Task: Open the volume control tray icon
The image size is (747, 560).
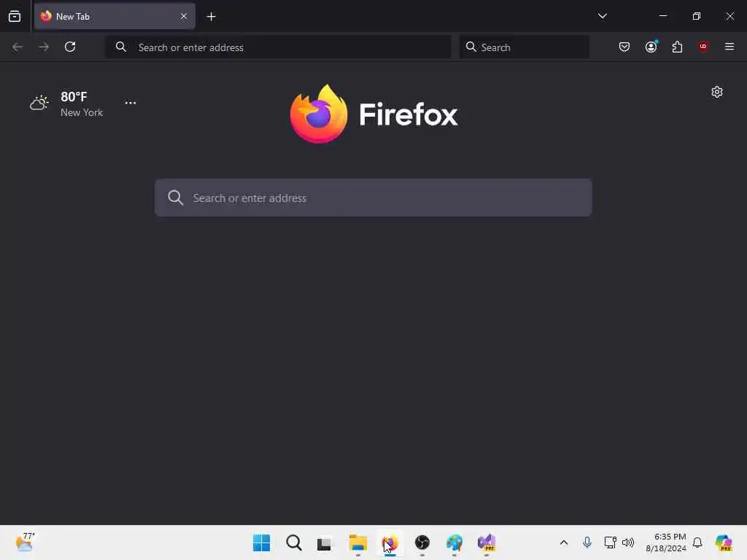Action: [x=628, y=542]
